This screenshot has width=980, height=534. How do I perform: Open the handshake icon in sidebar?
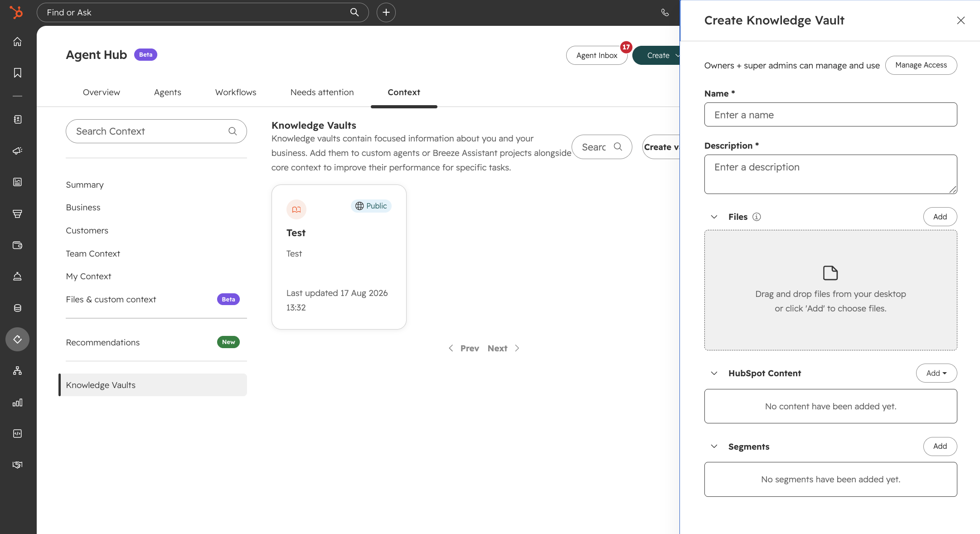coord(17,465)
